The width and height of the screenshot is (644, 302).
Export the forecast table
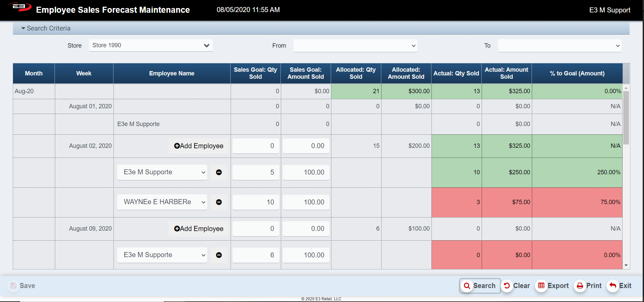point(553,286)
